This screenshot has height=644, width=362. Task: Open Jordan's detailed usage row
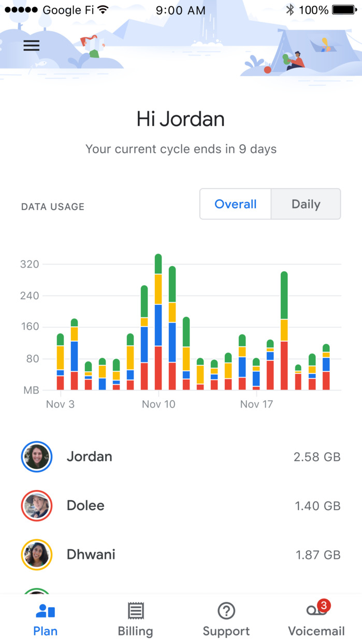[181, 457]
